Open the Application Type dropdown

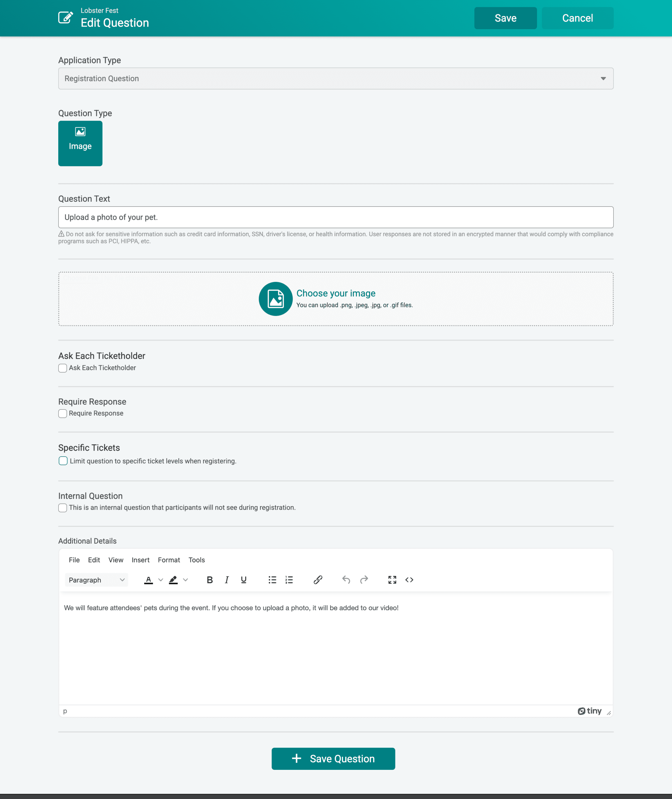604,78
